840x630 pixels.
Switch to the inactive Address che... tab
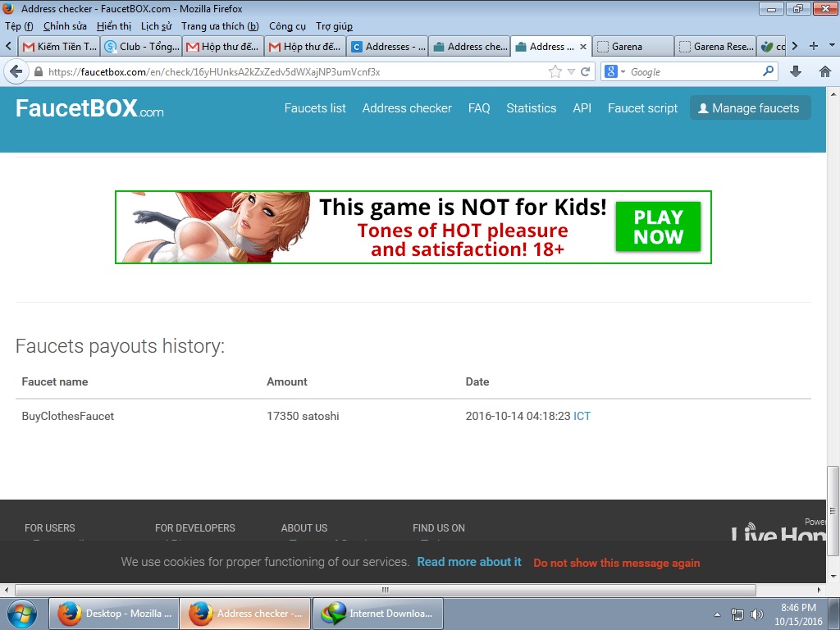point(470,47)
